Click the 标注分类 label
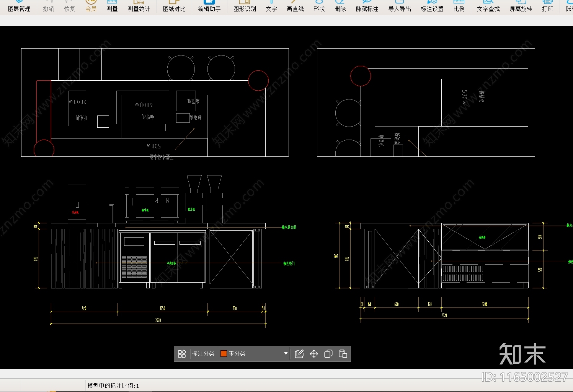This screenshot has width=573, height=392. tap(203, 354)
